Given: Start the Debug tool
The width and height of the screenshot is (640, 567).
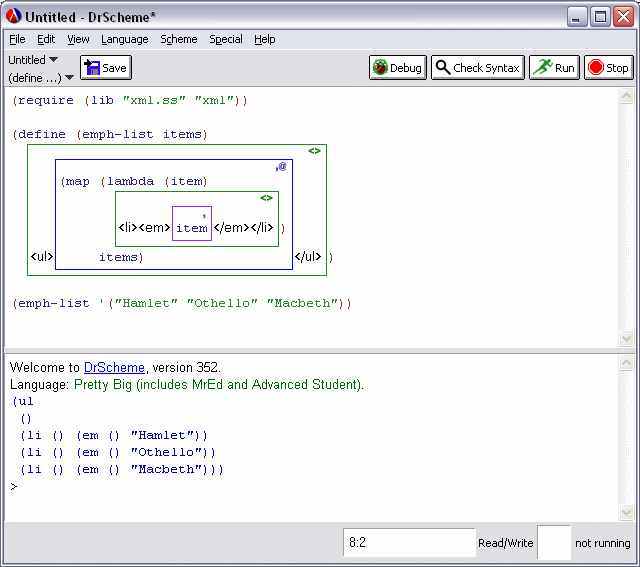Looking at the screenshot, I should click(398, 68).
